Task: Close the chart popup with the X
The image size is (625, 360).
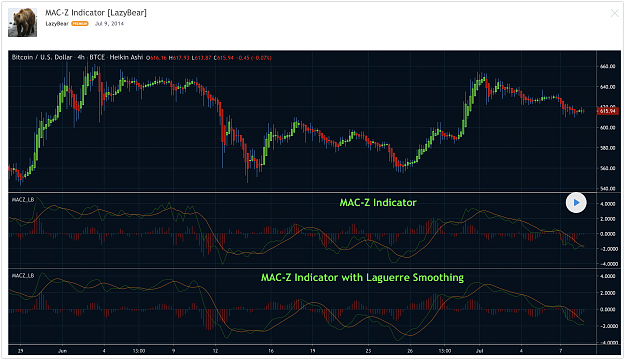Action: pos(615,14)
